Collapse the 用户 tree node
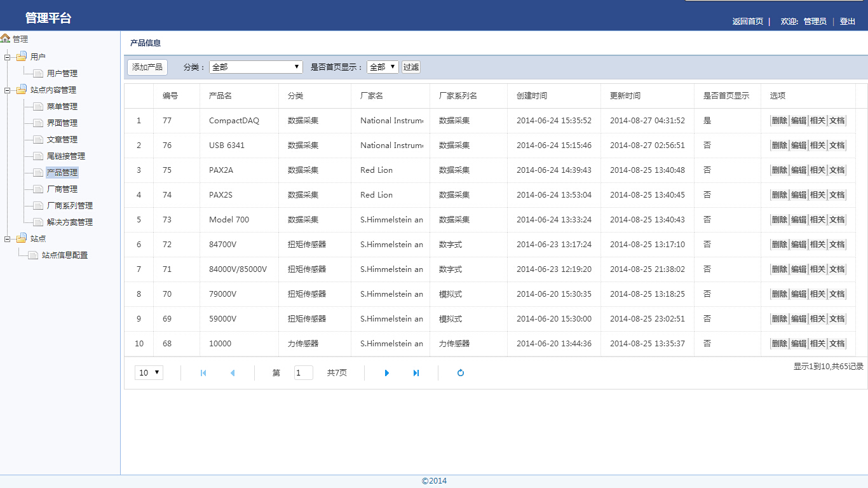Image resolution: width=868 pixels, height=488 pixels. tap(8, 57)
